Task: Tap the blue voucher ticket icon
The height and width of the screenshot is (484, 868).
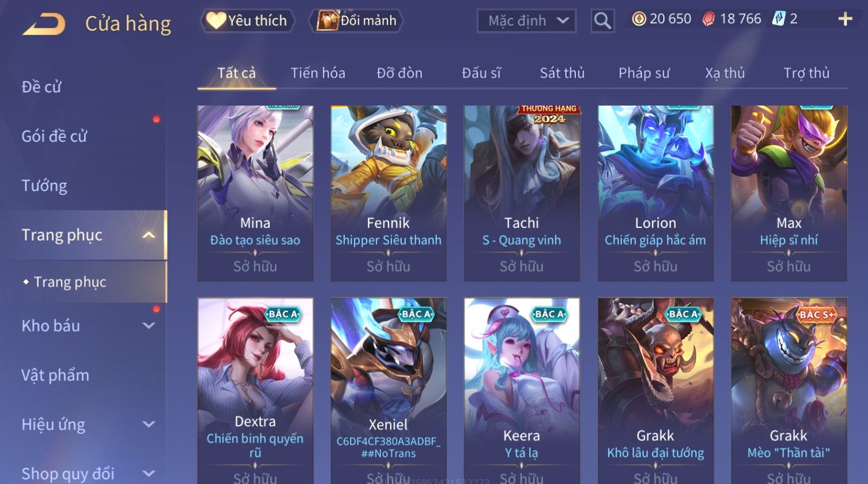Action: (779, 19)
